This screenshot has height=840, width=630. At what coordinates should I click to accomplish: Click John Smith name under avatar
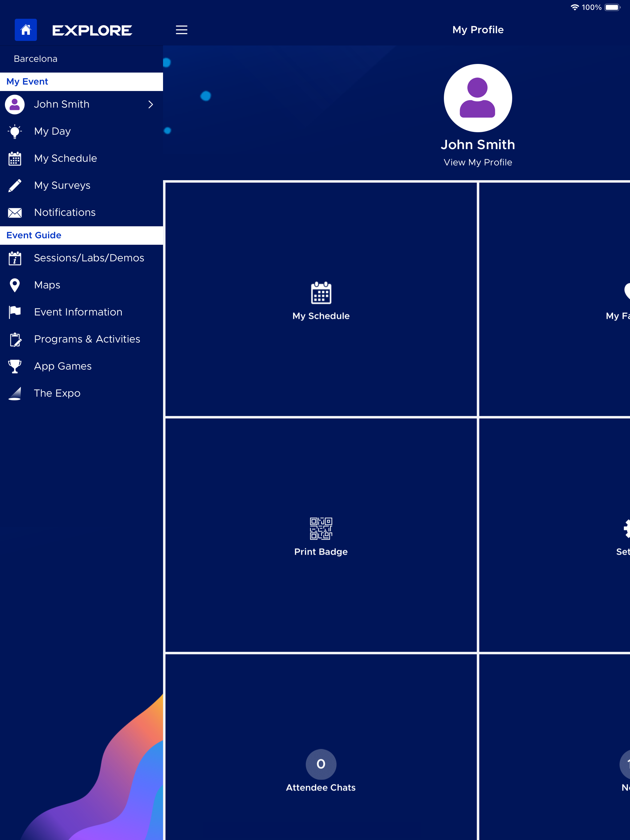478,145
